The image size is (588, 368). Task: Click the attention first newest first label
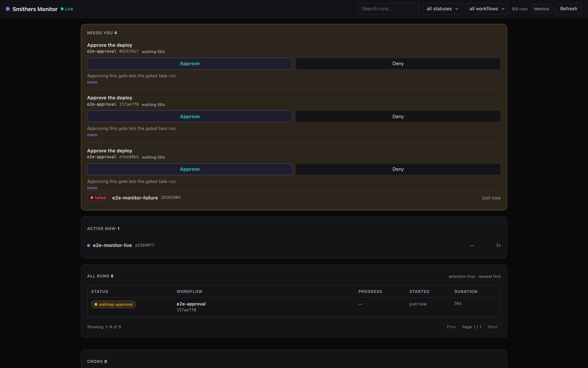(x=474, y=277)
